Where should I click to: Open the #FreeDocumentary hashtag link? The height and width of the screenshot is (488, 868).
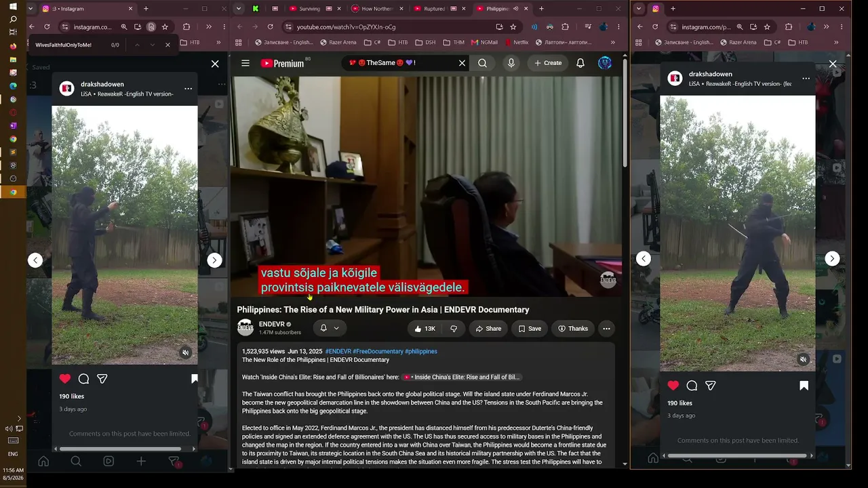tap(378, 351)
